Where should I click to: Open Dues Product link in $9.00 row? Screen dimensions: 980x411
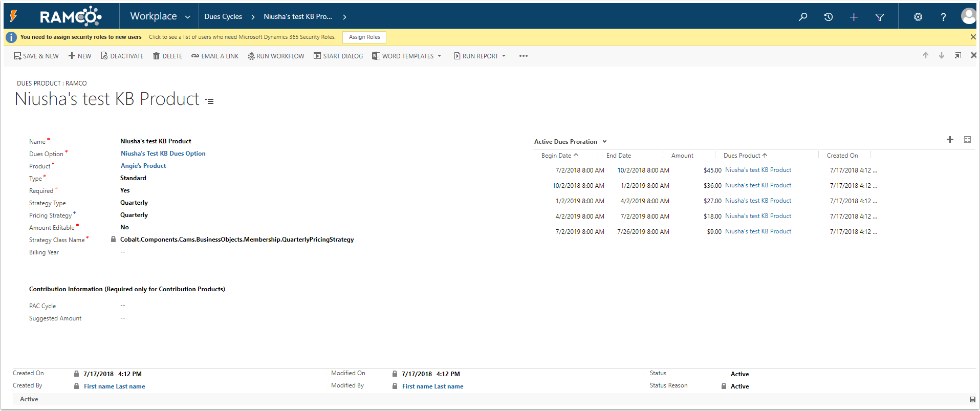click(758, 231)
